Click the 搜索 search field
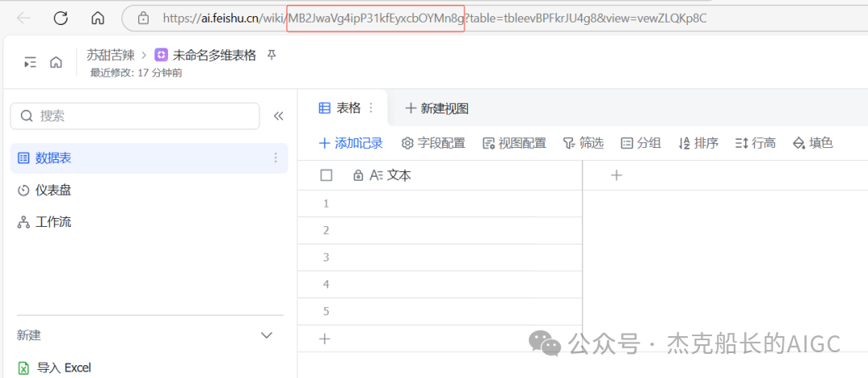 pyautogui.click(x=135, y=116)
